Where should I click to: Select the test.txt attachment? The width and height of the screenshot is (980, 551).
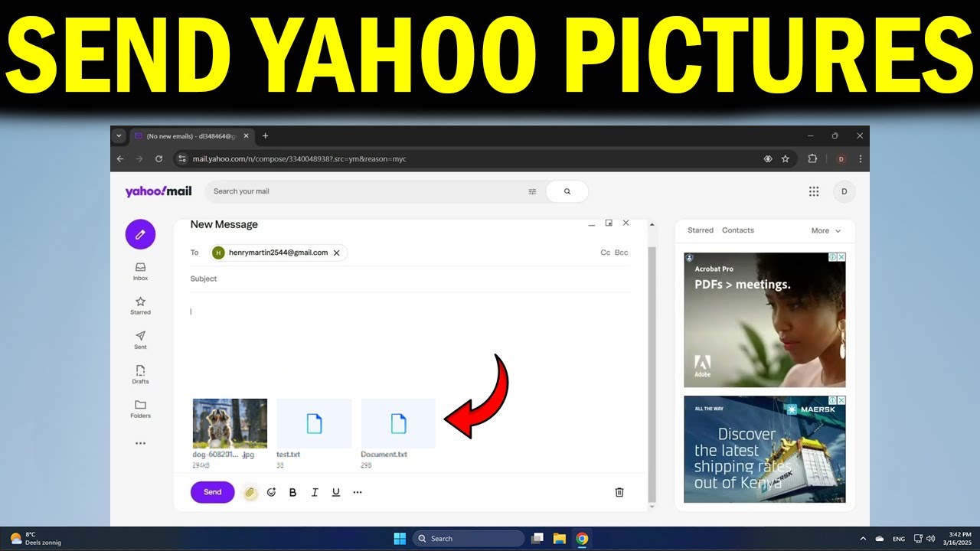point(314,423)
